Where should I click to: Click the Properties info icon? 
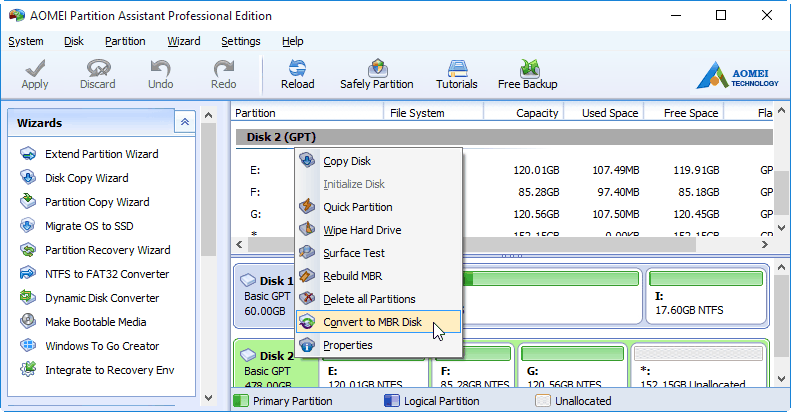point(307,345)
